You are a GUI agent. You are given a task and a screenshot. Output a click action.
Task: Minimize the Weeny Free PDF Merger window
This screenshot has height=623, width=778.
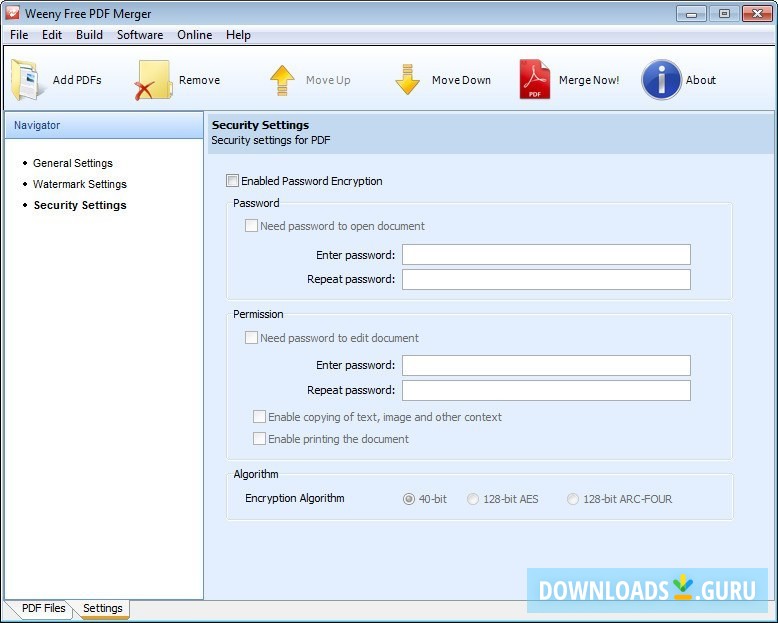691,13
